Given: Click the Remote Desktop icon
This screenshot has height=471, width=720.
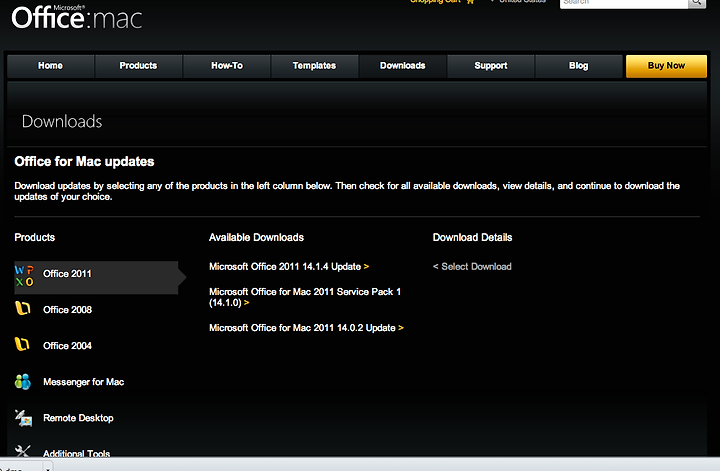Looking at the screenshot, I should pos(23,418).
